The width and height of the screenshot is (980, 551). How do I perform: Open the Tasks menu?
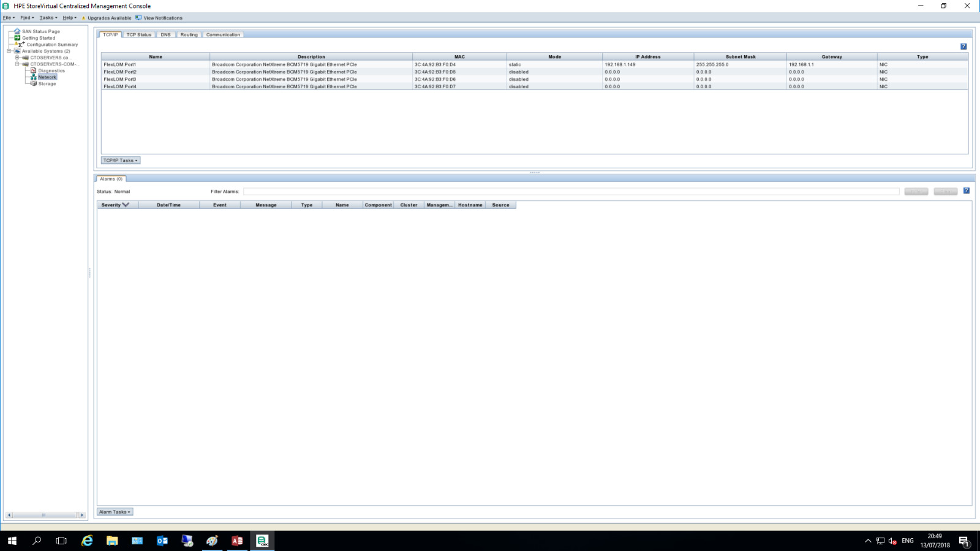48,18
